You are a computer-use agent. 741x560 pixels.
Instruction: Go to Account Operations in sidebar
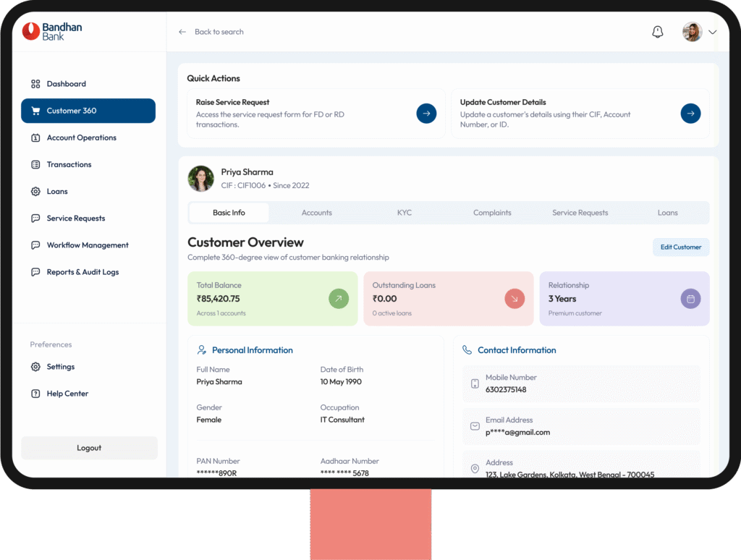click(x=81, y=137)
